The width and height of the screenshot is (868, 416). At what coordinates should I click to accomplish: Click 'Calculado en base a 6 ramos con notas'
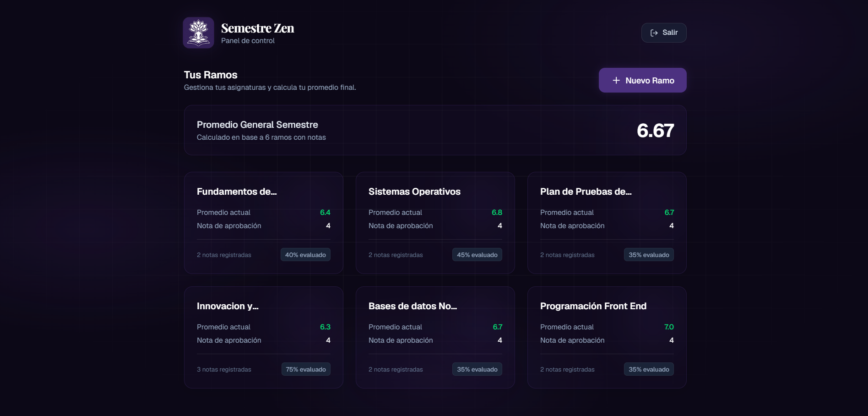click(261, 137)
